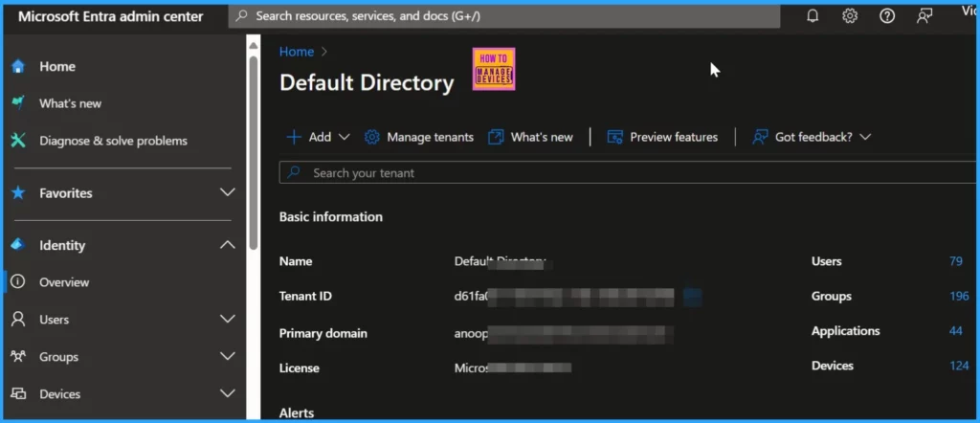Click the magnifier icon in tenant search

[294, 172]
